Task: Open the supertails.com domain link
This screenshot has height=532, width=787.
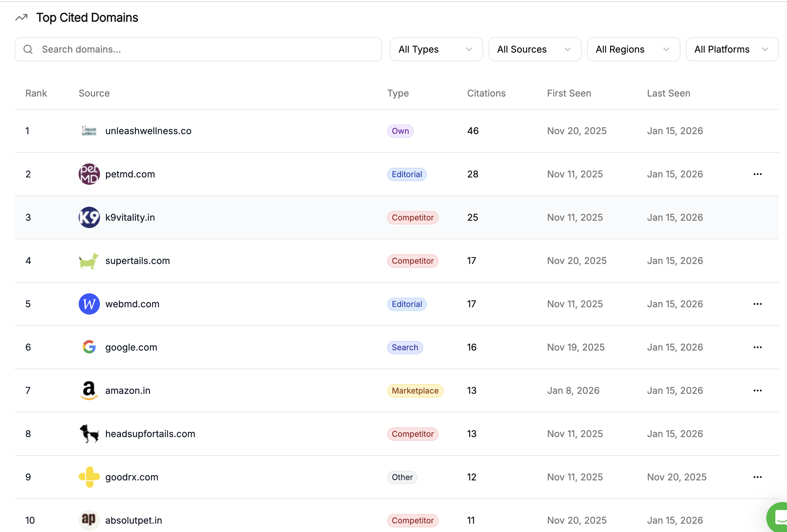Action: (x=138, y=261)
